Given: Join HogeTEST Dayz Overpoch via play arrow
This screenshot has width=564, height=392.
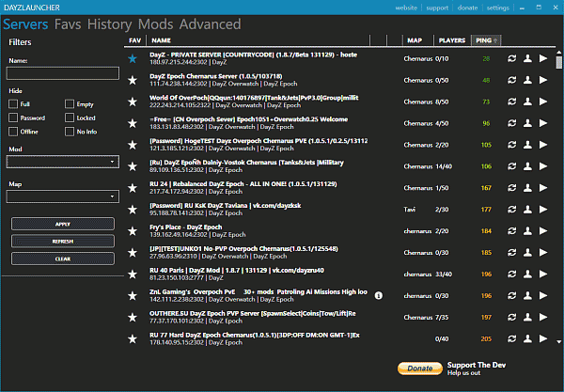Looking at the screenshot, I should pyautogui.click(x=543, y=145).
